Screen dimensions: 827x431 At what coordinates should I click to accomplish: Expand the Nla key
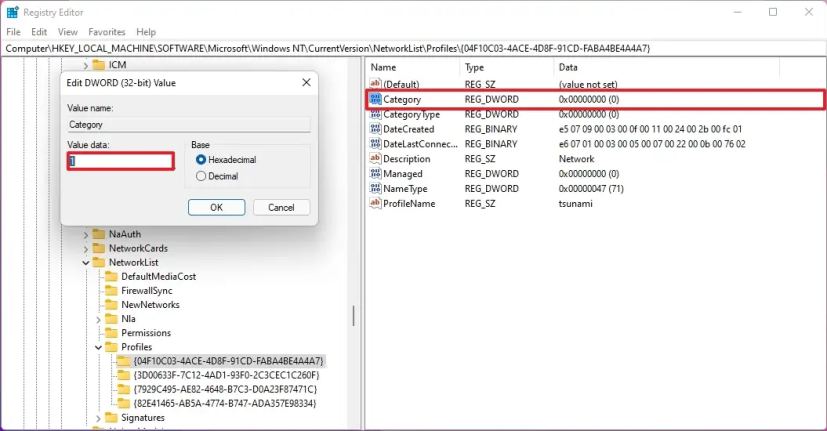[98, 319]
